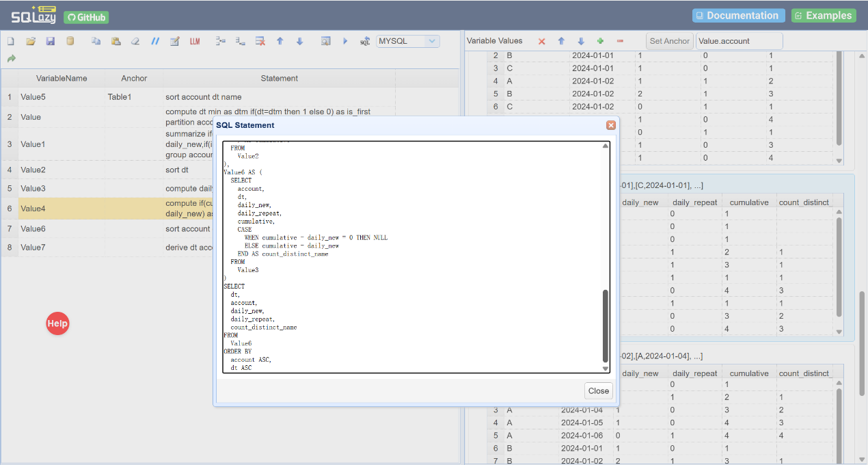Launch the LLM assistant icon

click(x=195, y=41)
